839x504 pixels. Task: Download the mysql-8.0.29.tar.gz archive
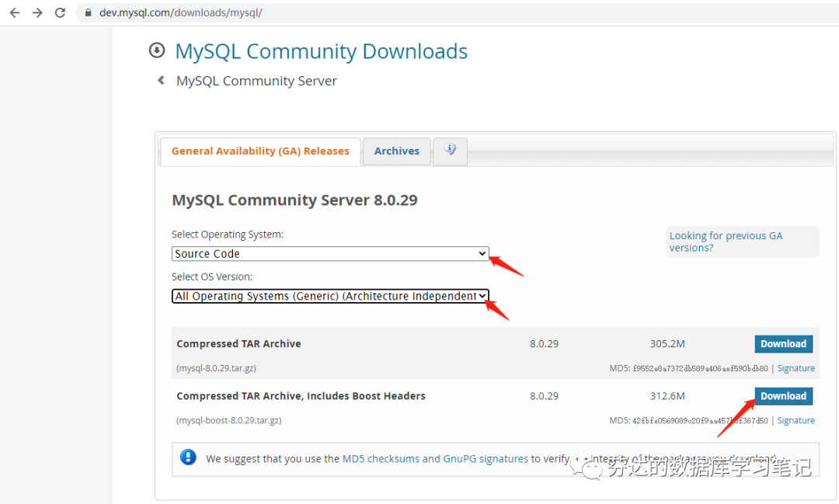coord(783,344)
